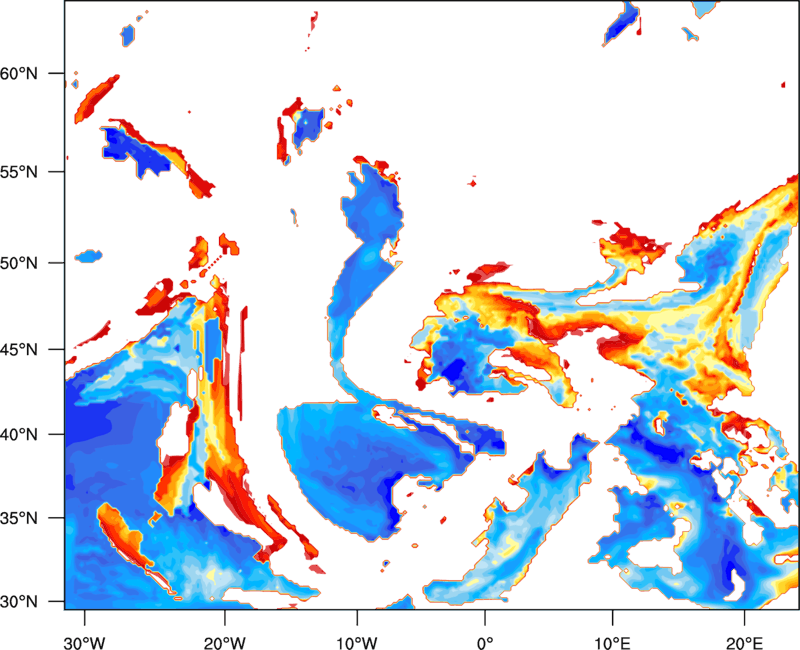Click the 30°W longitude label
This screenshot has width=800, height=650.
(x=85, y=643)
